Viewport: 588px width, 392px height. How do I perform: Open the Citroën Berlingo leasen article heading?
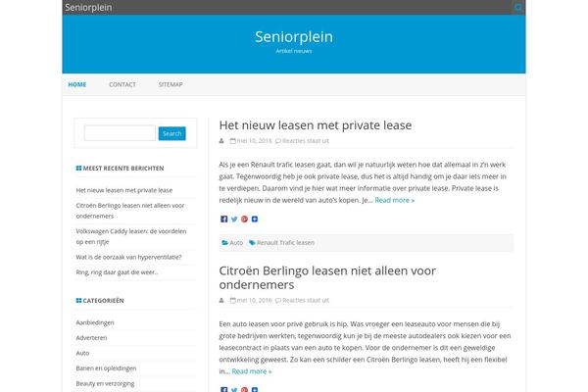coord(327,277)
